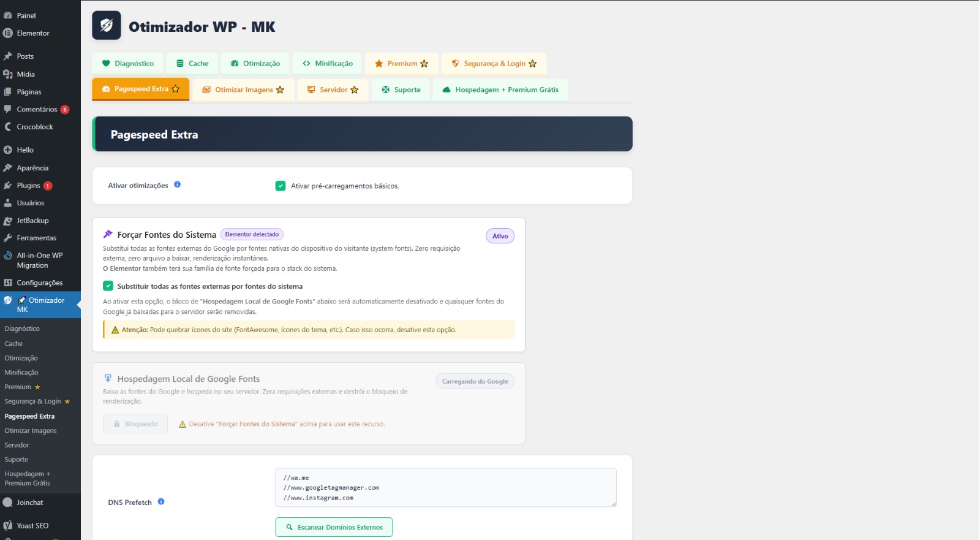Switch to the Minificação tab
Screen dimensions: 980x540
pyautogui.click(x=327, y=63)
